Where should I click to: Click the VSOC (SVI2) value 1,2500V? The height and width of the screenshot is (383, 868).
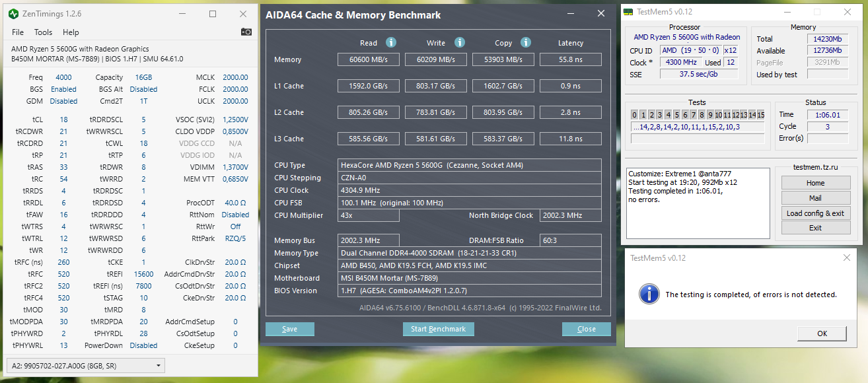click(x=236, y=120)
